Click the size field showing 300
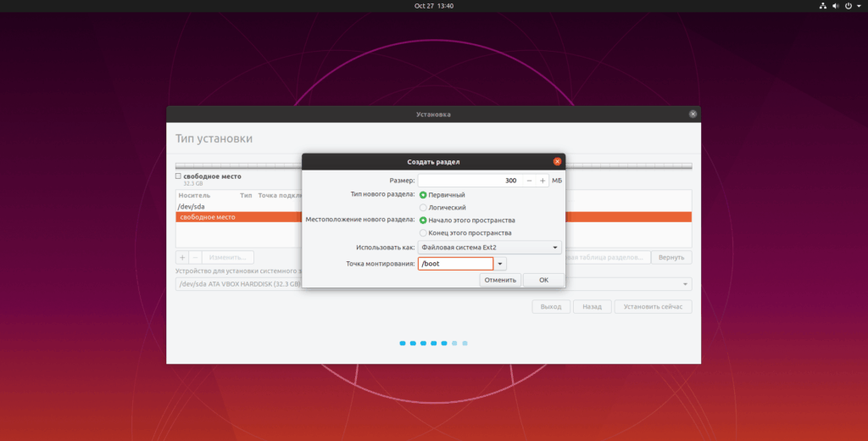Viewport: 868px width, 441px height. [470, 181]
